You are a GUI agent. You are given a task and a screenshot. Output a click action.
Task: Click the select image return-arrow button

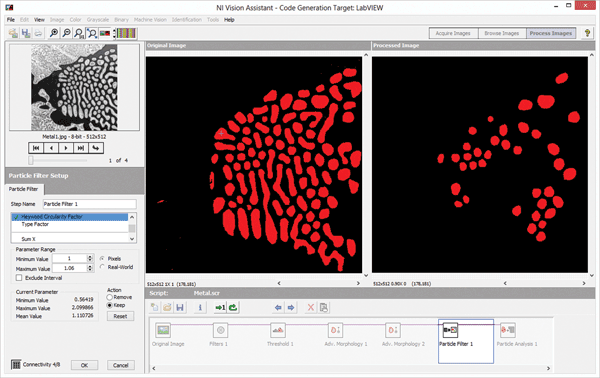click(x=96, y=148)
